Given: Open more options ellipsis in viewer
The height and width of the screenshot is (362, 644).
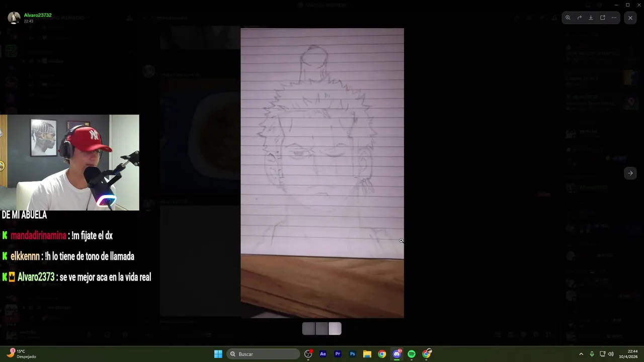Looking at the screenshot, I should tap(614, 18).
